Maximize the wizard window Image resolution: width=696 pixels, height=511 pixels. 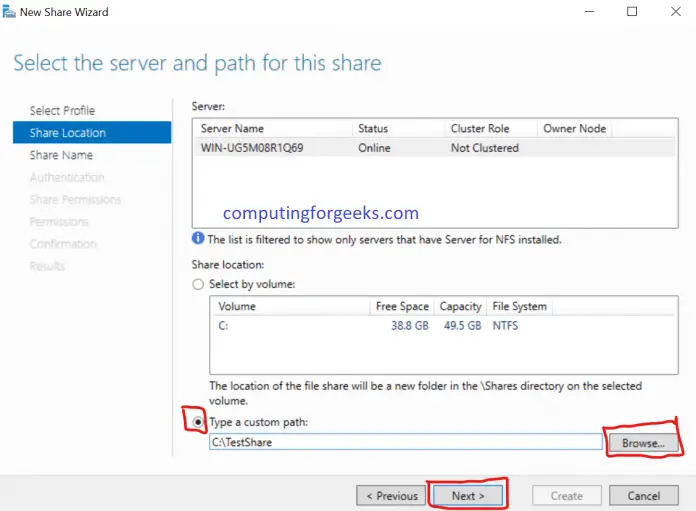(632, 12)
